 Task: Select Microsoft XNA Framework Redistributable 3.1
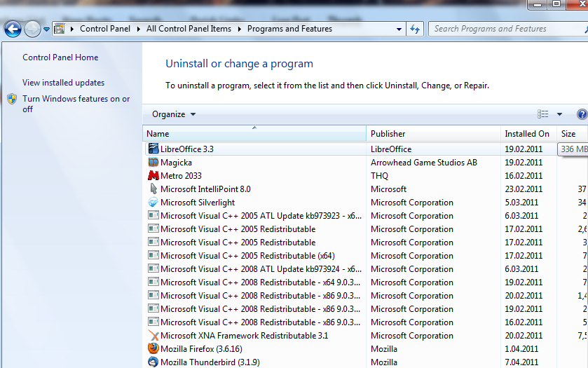244,336
